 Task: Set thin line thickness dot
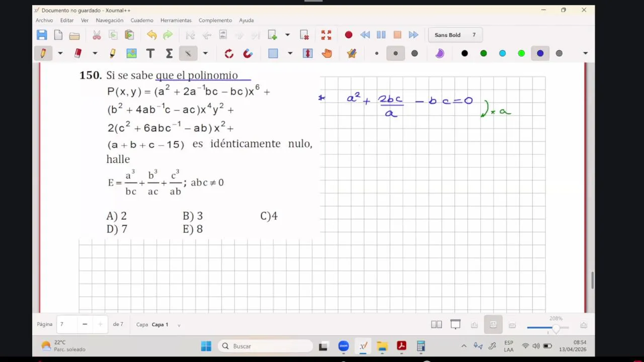[377, 53]
